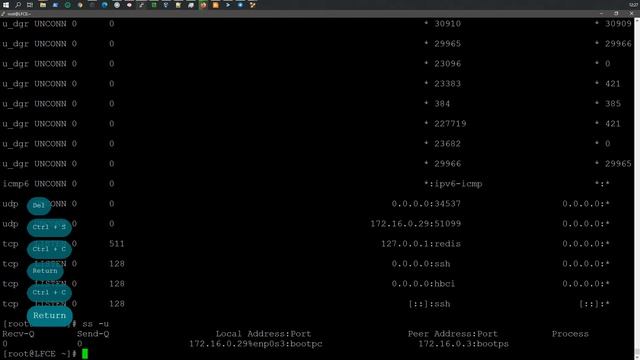This screenshot has height=360, width=640.
Task: Click the 0.0.0.0:ssh local address
Action: [x=421, y=264]
